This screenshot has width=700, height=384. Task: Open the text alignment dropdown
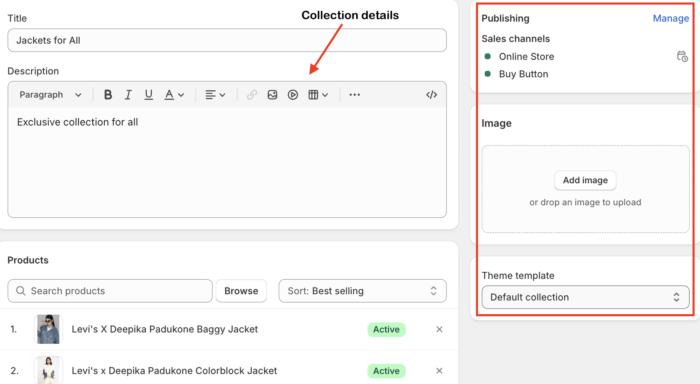(x=215, y=95)
